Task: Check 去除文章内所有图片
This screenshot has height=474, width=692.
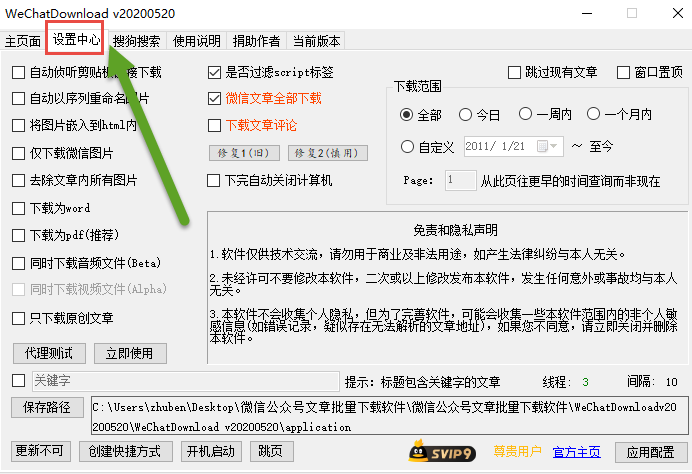Action: [x=19, y=180]
